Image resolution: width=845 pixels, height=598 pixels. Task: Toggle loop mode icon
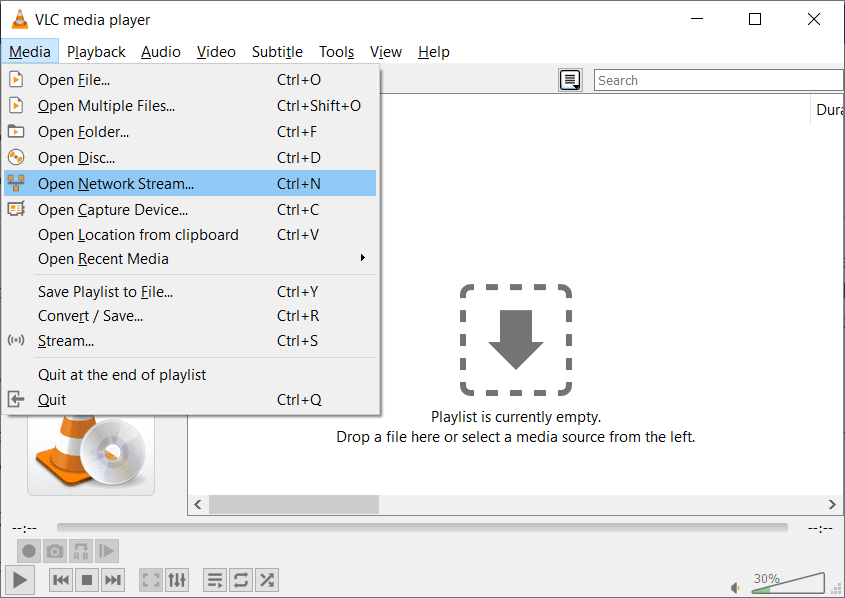[241, 580]
